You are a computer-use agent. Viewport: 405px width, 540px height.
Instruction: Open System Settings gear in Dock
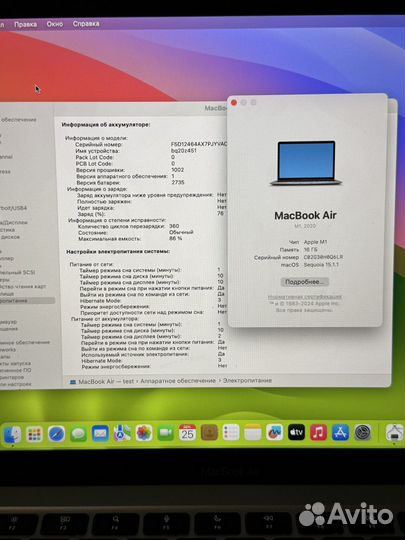pos(363,432)
